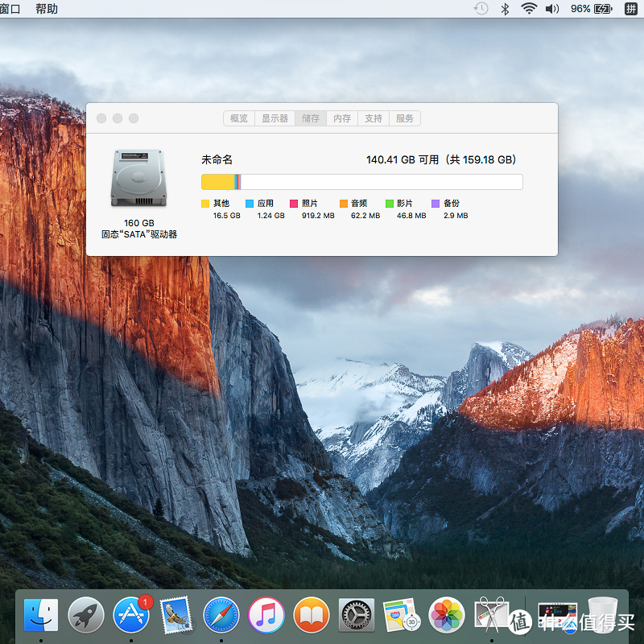Screen dimensions: 644x644
Task: Open Launchpad from the Dock
Action: tap(86, 614)
